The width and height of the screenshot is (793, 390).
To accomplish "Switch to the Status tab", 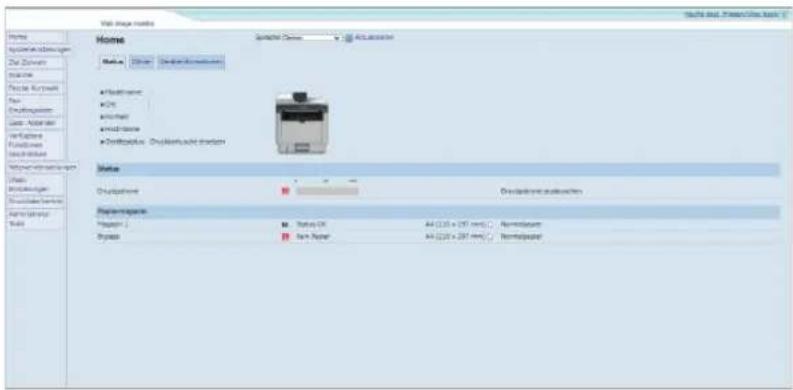I will (x=112, y=62).
